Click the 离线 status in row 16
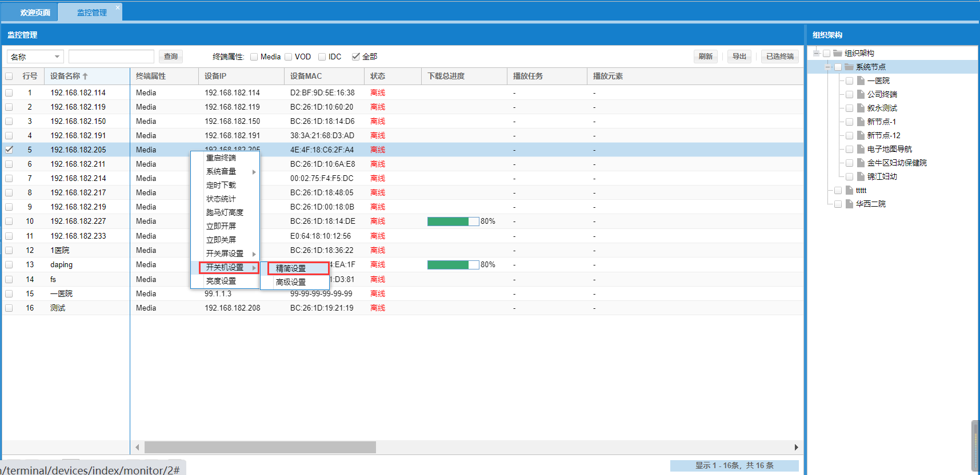The image size is (980, 475). point(378,308)
